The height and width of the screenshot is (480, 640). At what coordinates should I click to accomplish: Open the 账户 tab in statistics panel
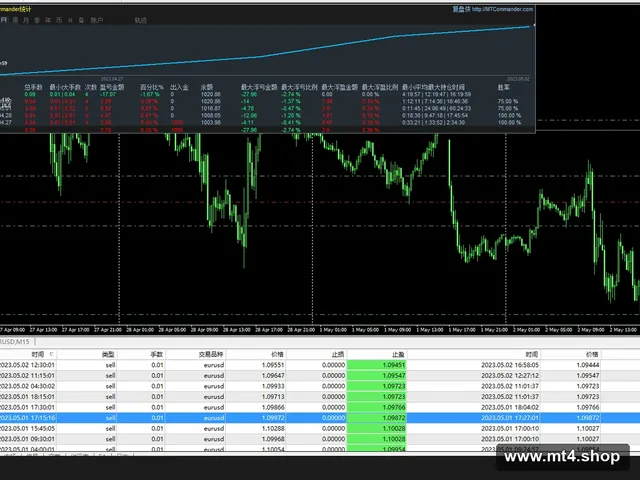pyautogui.click(x=97, y=20)
